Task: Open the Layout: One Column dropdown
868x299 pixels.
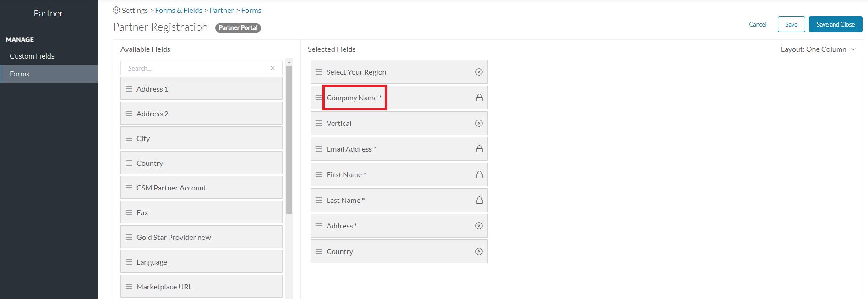Action: tap(818, 49)
